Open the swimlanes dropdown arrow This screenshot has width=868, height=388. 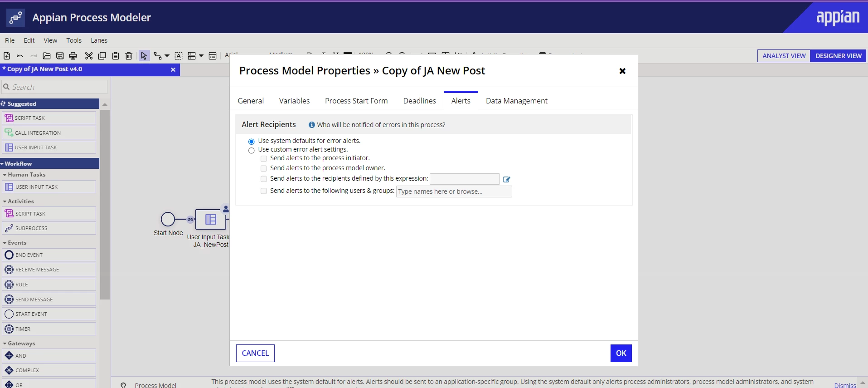tap(201, 56)
